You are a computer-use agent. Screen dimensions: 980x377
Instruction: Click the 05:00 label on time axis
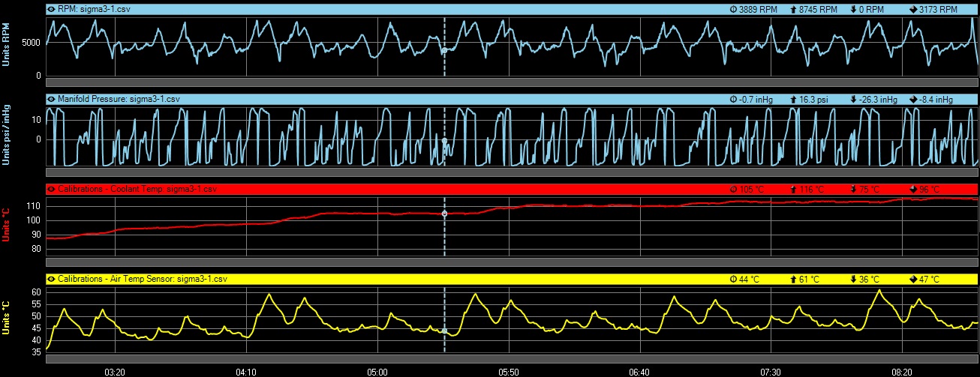pos(377,371)
